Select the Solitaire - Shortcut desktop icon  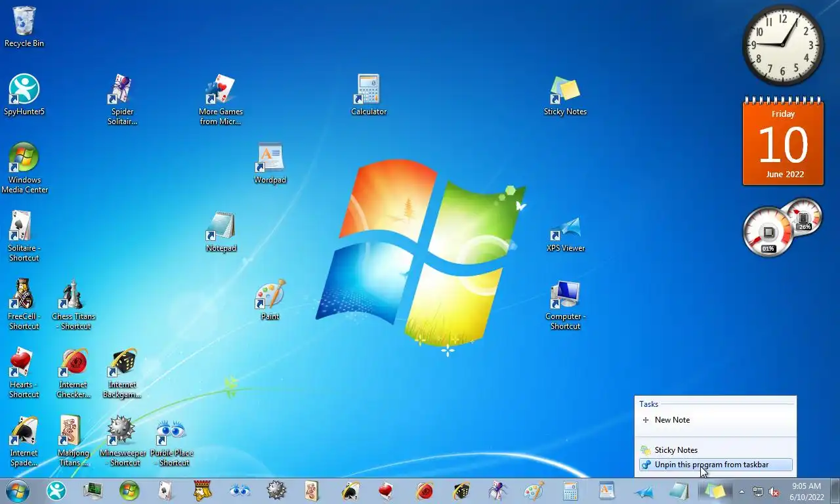(x=24, y=236)
